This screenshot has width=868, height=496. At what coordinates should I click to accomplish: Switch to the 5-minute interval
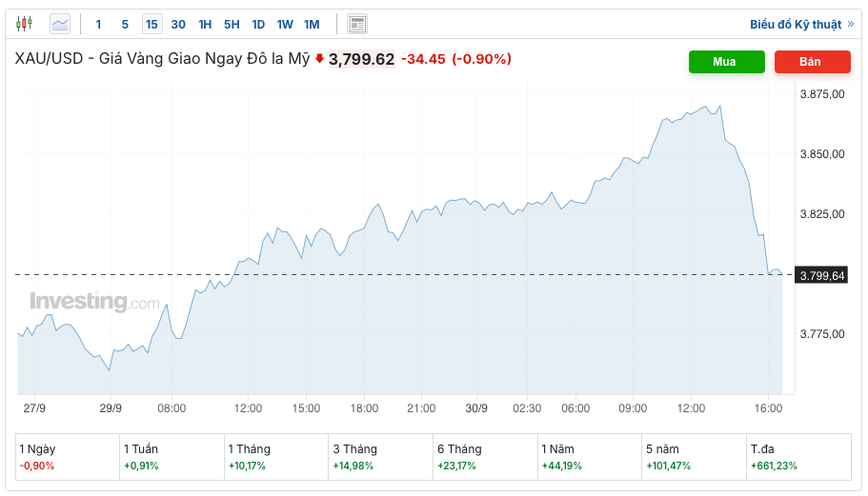pyautogui.click(x=125, y=24)
